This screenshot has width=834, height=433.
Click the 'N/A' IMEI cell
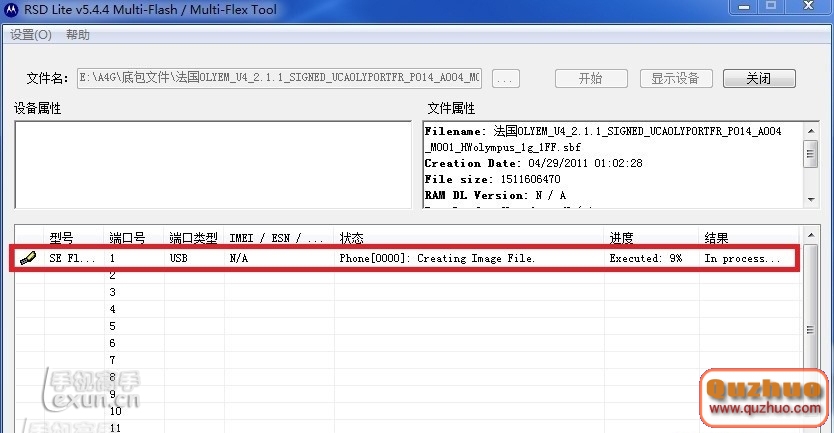coord(239,259)
